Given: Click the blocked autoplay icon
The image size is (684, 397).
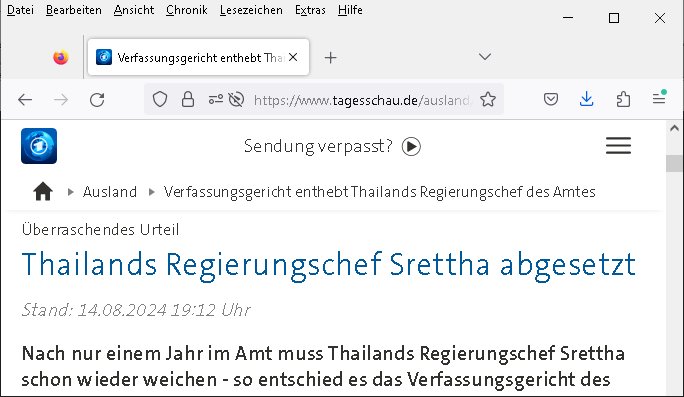Looking at the screenshot, I should point(236,99).
